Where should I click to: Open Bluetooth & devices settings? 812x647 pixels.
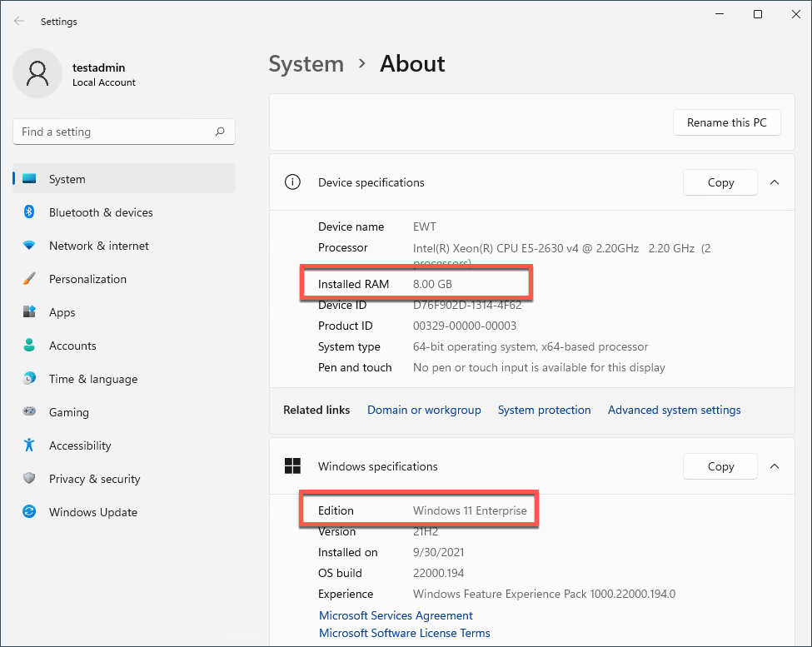point(124,212)
